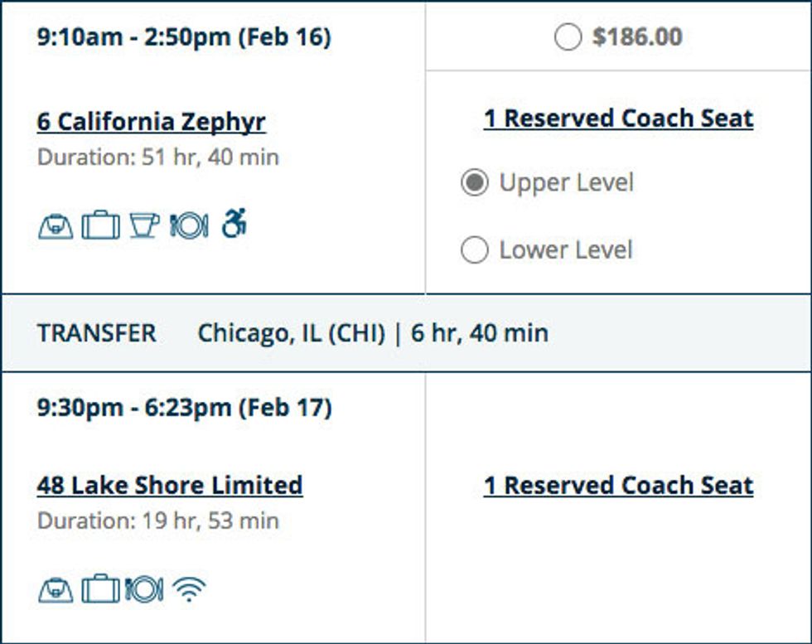Open the Lake Shore Limited Reserved Coach Seat link
The height and width of the screenshot is (644, 812).
pos(619,486)
